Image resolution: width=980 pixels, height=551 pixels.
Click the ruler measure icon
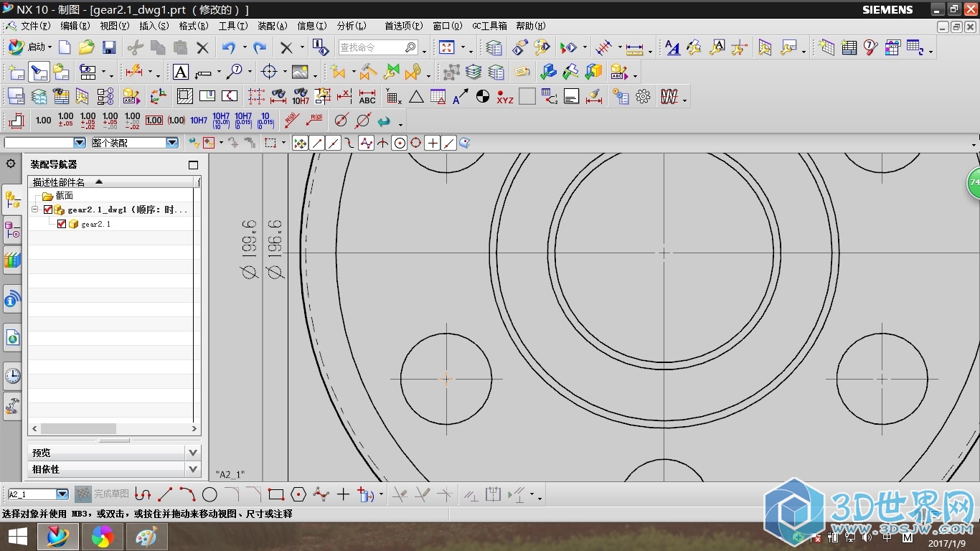click(x=635, y=47)
